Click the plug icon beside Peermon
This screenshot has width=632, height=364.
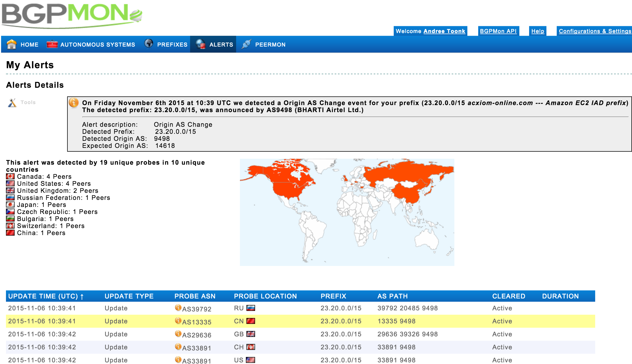click(246, 44)
